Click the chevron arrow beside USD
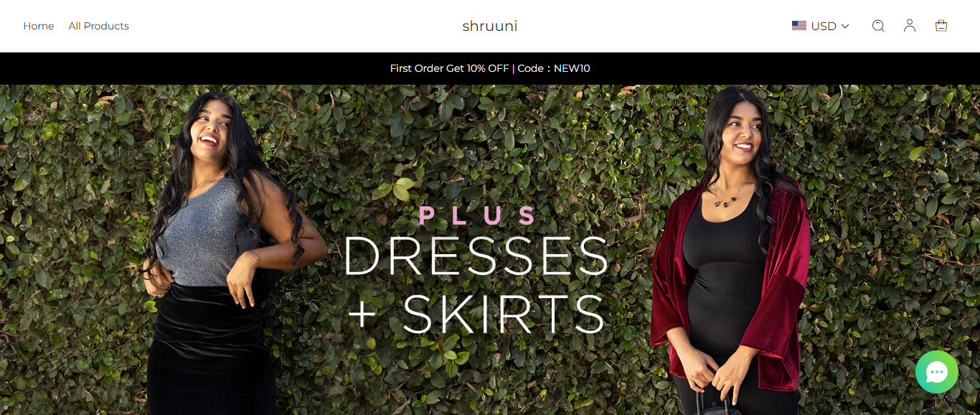This screenshot has width=980, height=415. pyautogui.click(x=845, y=26)
